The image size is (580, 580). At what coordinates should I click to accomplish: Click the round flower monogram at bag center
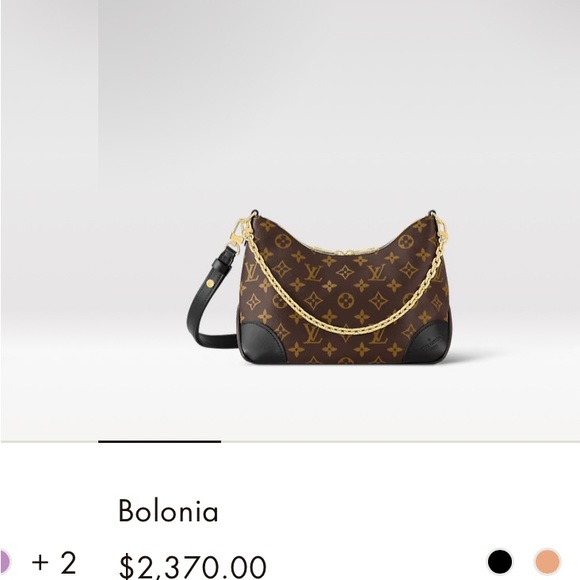[x=345, y=300]
